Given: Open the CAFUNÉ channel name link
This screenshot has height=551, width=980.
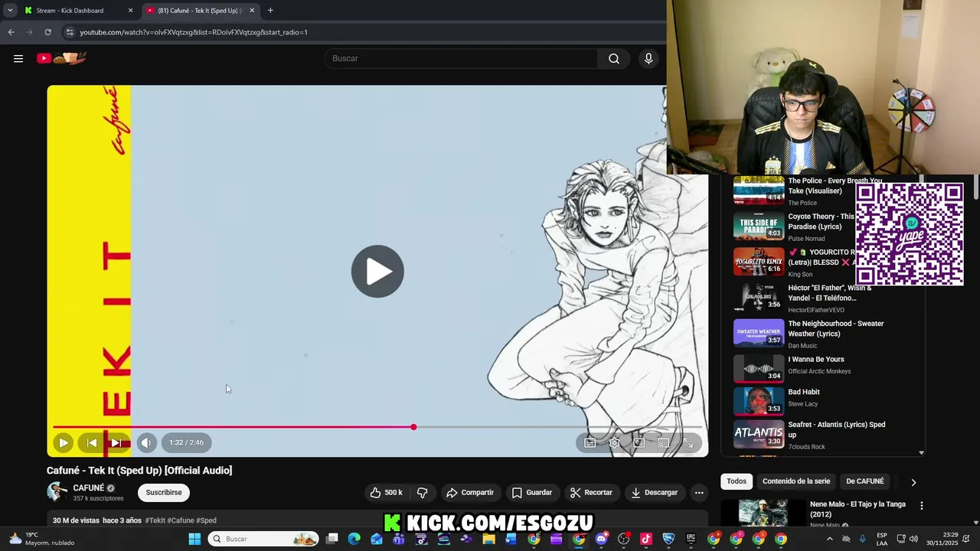Looking at the screenshot, I should [x=89, y=487].
